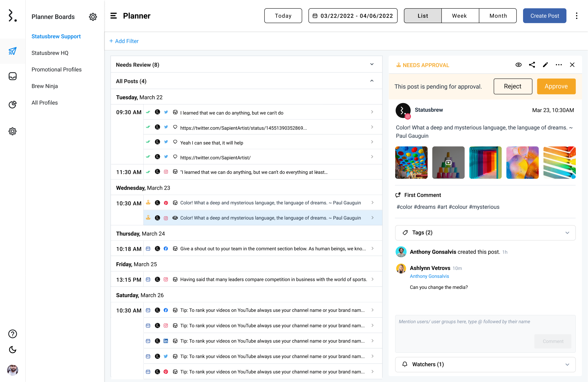Select the Statusbrew HQ board

coord(50,53)
